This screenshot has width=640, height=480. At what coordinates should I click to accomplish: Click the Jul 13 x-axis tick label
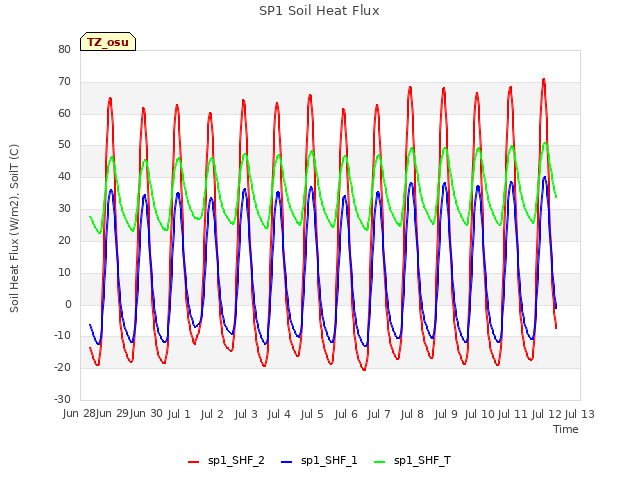coord(580,414)
